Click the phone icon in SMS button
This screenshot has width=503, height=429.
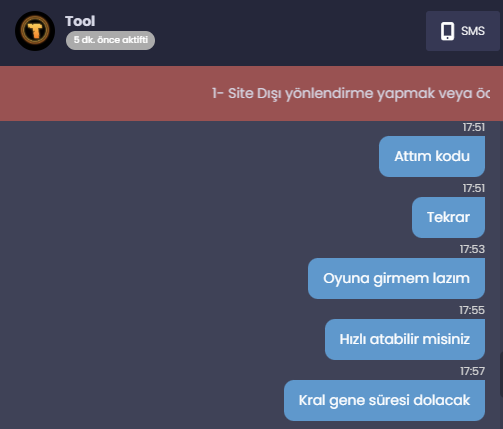[447, 31]
